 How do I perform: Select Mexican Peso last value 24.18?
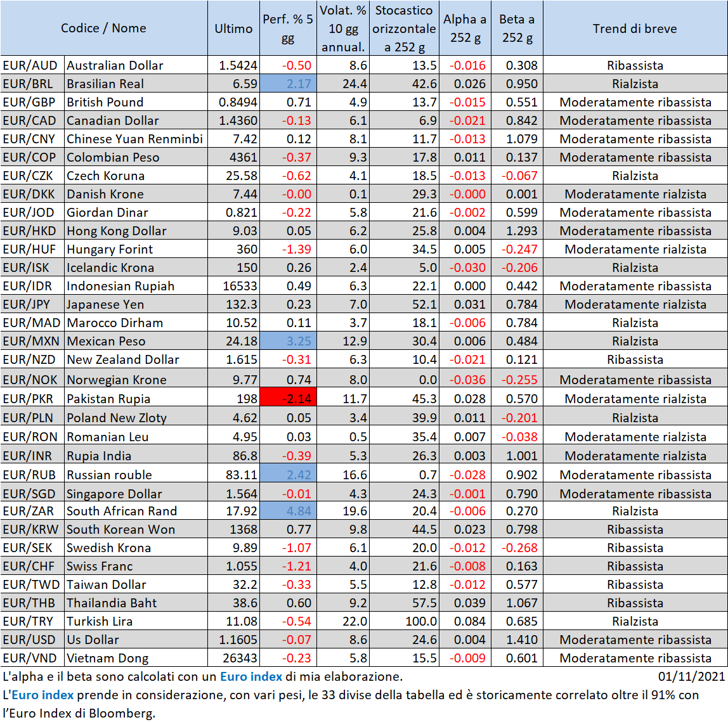233,342
